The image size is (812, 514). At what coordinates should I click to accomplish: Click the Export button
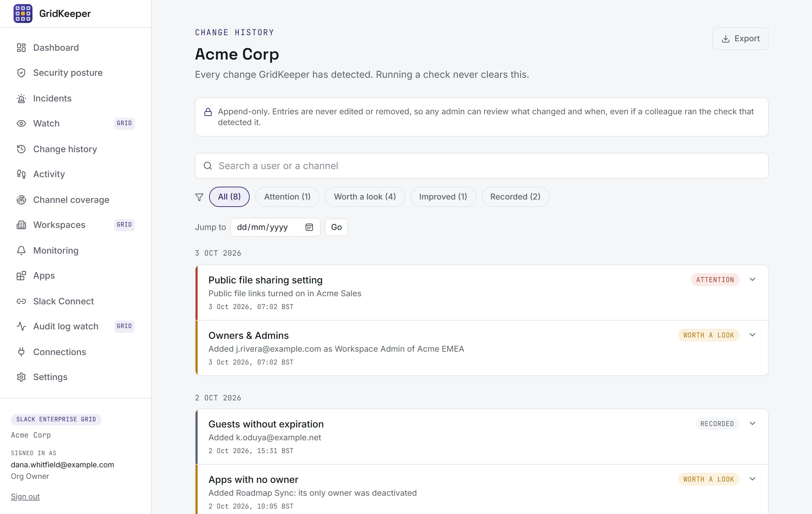click(740, 39)
